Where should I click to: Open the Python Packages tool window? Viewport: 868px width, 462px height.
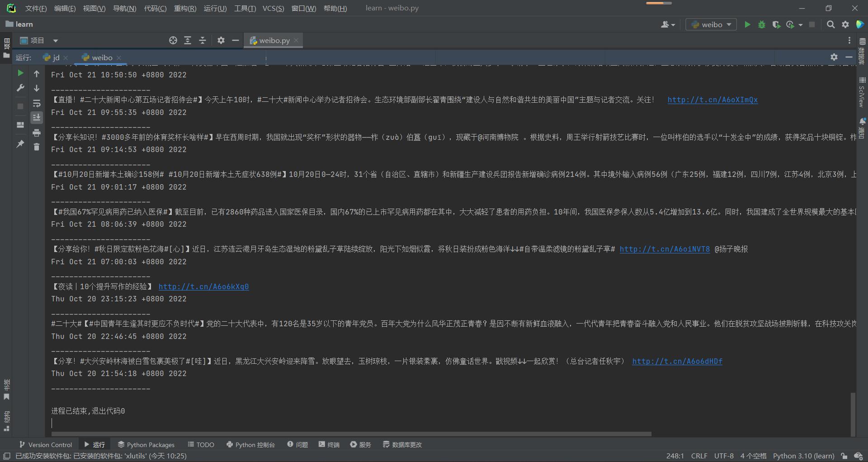(x=146, y=445)
